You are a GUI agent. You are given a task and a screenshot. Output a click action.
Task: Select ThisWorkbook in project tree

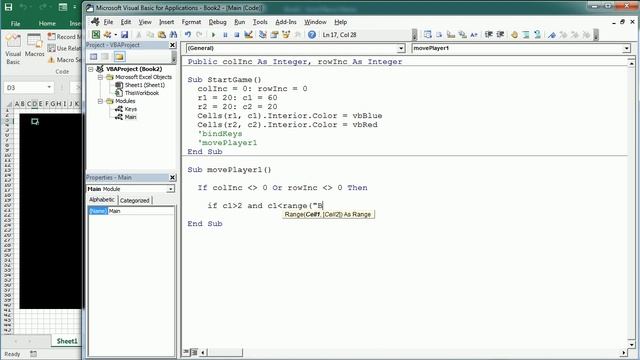[x=142, y=93]
